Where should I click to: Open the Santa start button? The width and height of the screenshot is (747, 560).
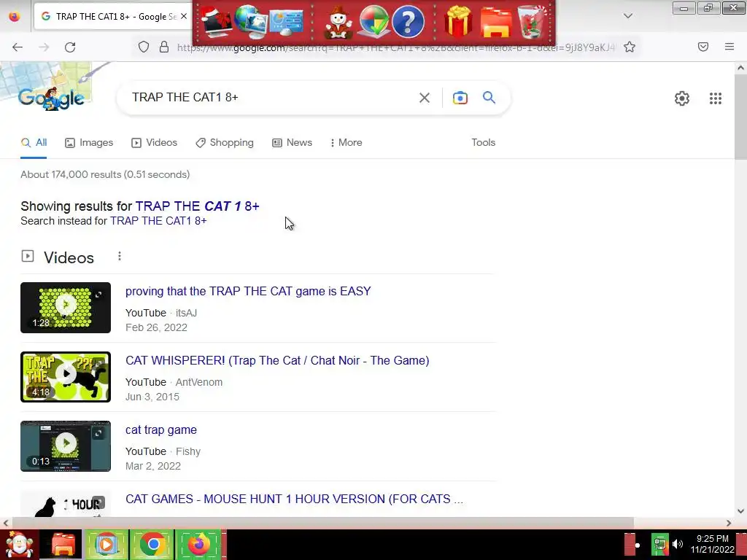[19, 545]
